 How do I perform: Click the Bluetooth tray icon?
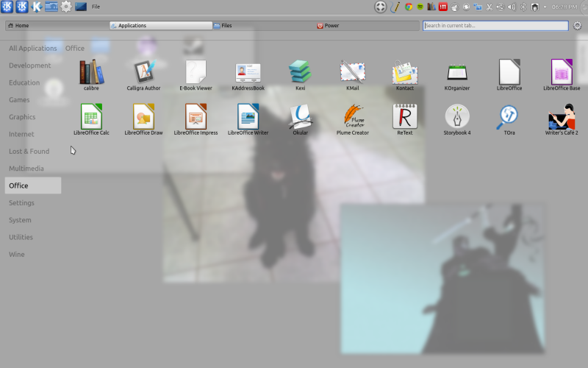coord(523,7)
